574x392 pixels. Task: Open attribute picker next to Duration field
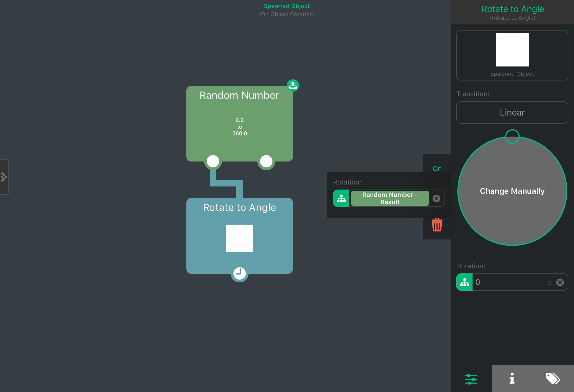tap(464, 282)
